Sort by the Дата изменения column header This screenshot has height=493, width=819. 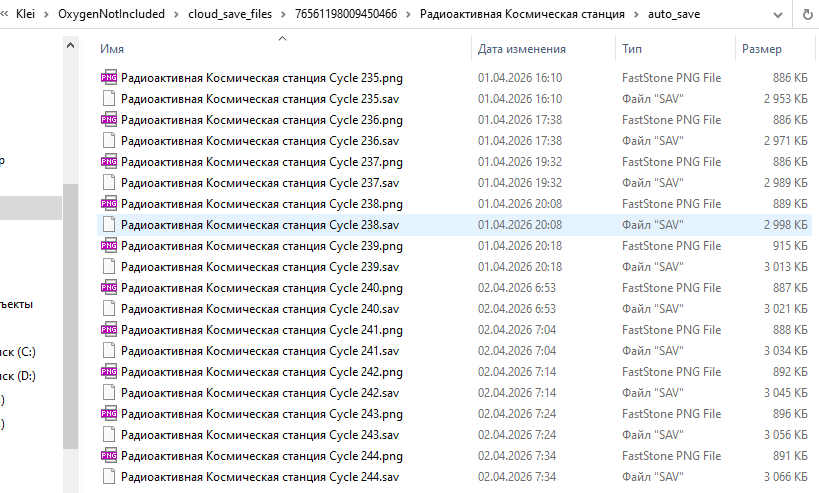point(521,49)
